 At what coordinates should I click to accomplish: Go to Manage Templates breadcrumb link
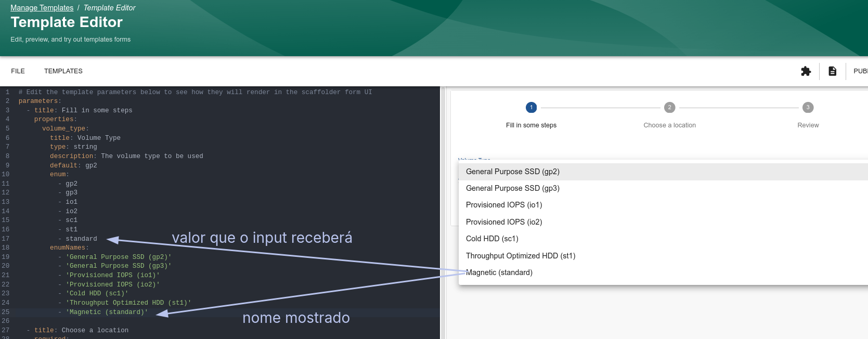(42, 8)
